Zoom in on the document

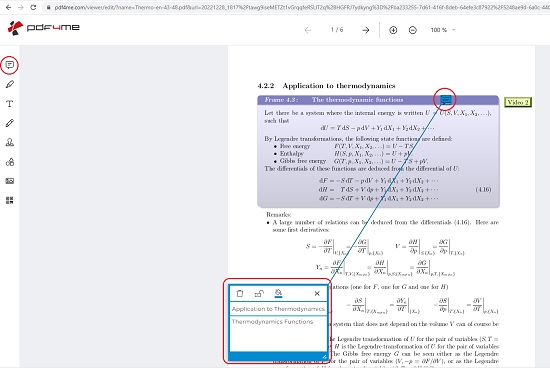(393, 30)
